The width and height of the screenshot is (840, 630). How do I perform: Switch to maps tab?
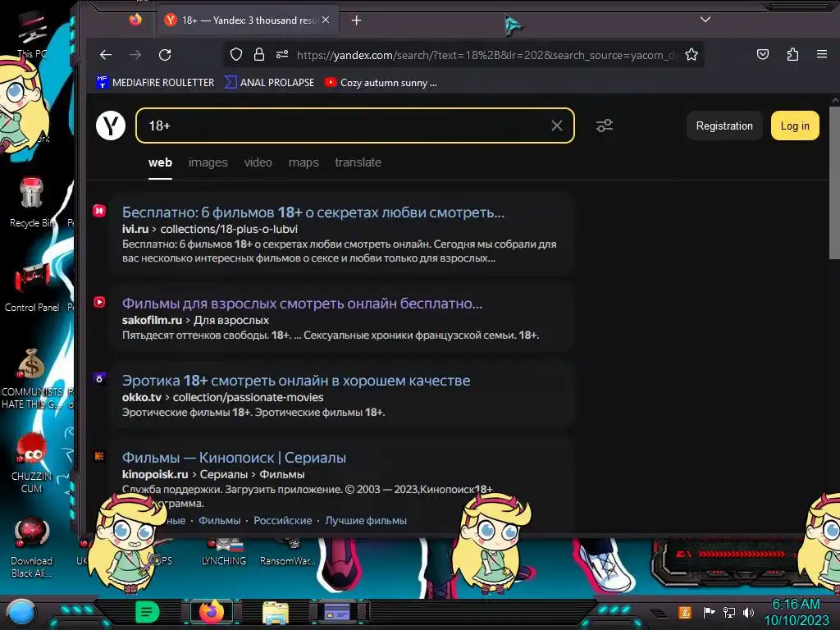304,162
